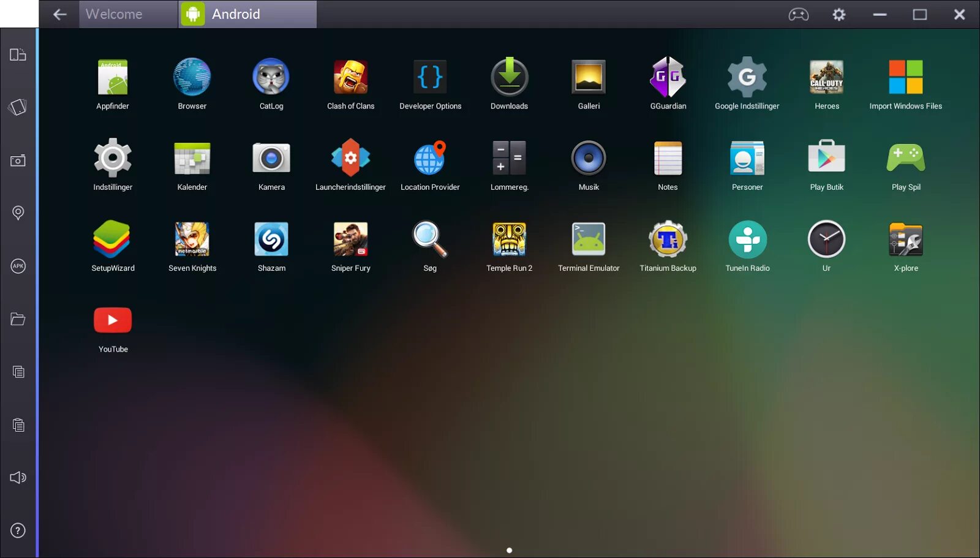Open the Appfinder app
Viewport: 980px width, 558px height.
113,77
